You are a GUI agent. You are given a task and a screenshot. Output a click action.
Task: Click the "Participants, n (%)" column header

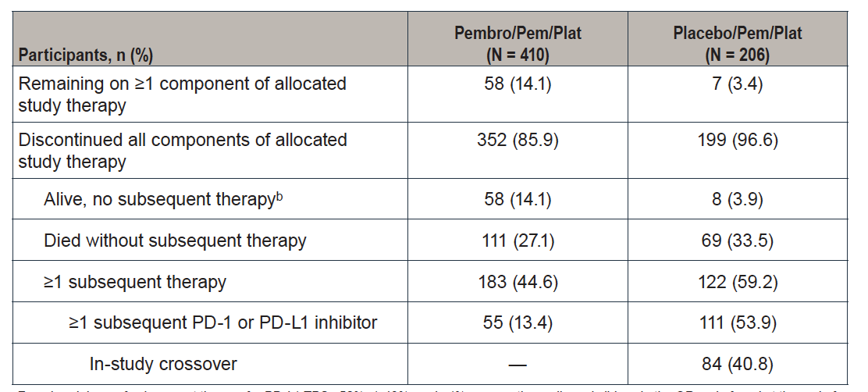[86, 55]
